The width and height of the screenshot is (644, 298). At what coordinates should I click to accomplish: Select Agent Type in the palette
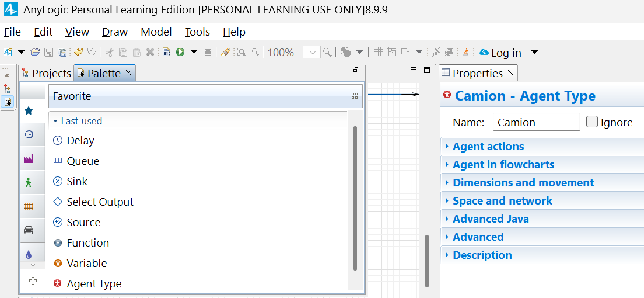tap(87, 284)
